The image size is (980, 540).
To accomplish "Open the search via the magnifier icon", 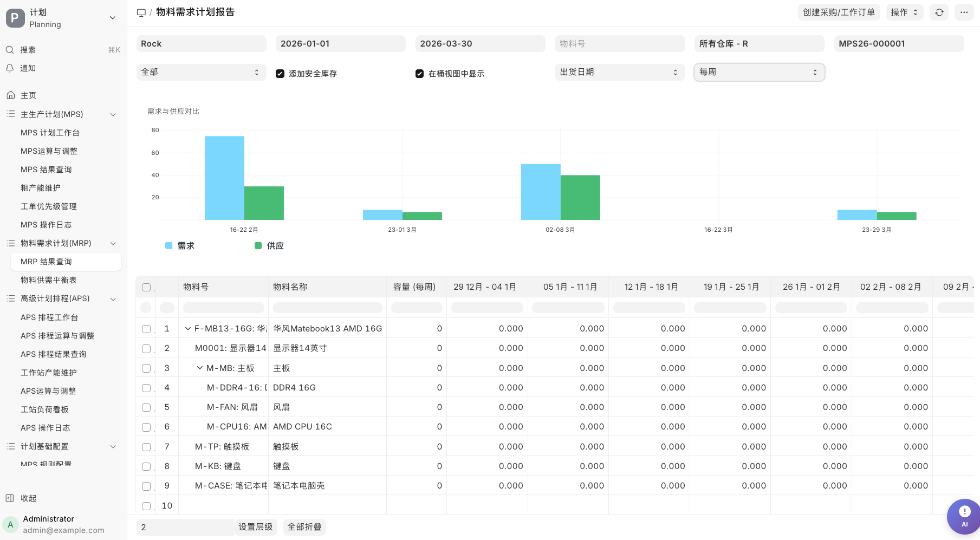I will (10, 49).
